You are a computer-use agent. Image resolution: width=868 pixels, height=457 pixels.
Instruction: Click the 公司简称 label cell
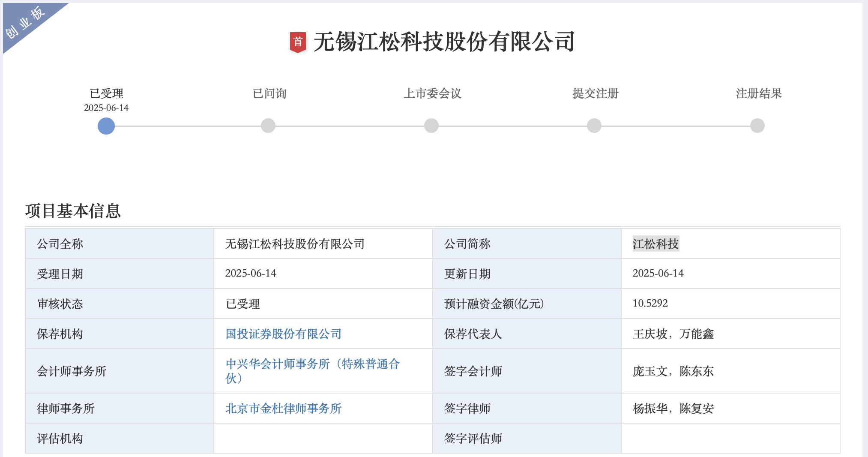(527, 244)
